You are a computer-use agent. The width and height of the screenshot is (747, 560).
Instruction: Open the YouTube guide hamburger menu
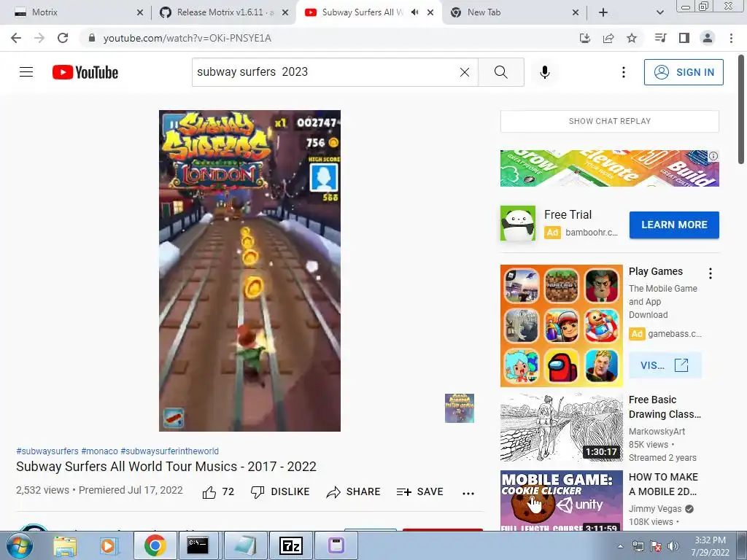coord(26,72)
